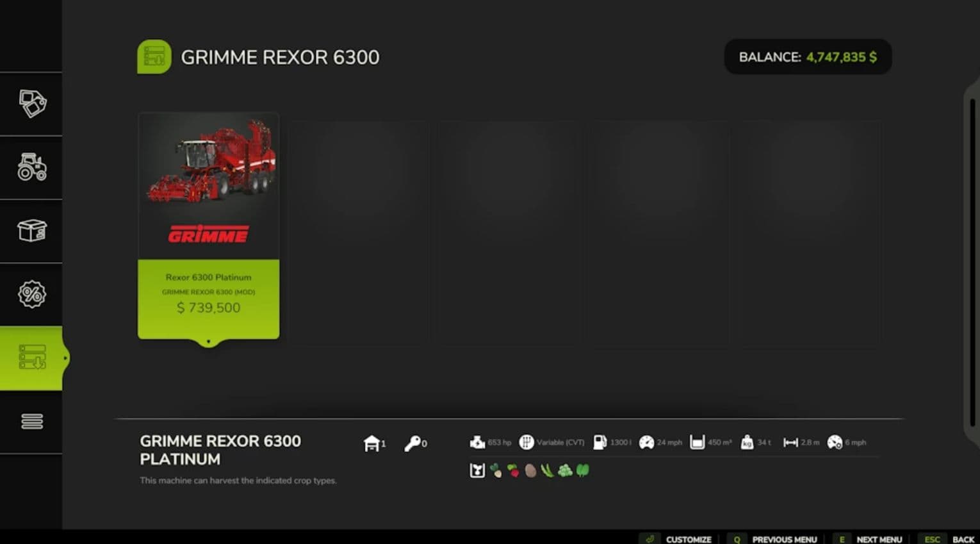This screenshot has width=980, height=544.
Task: Click the leased vehicles key icon
Action: coord(412,443)
